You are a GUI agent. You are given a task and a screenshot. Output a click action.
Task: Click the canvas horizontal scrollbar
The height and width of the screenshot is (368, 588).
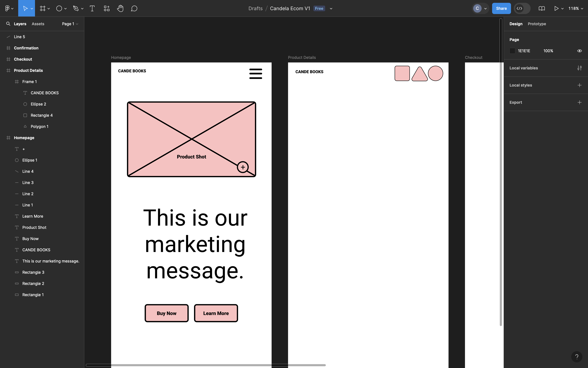(206, 365)
